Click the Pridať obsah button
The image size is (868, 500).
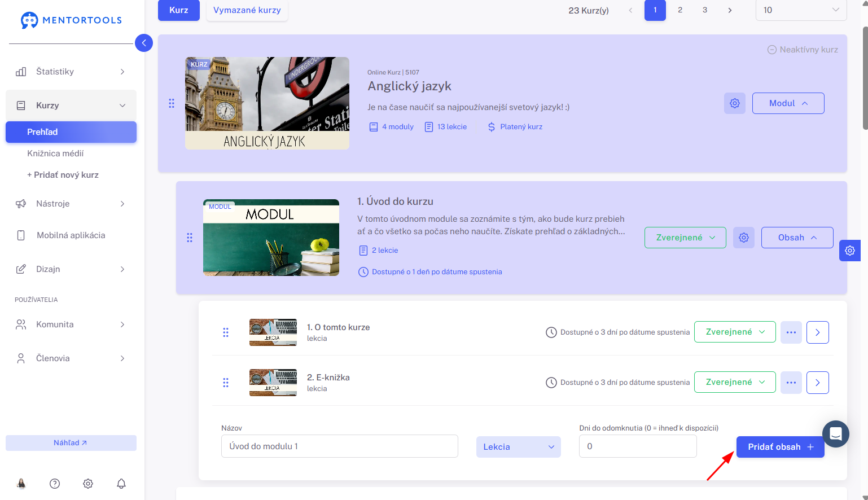tap(780, 447)
